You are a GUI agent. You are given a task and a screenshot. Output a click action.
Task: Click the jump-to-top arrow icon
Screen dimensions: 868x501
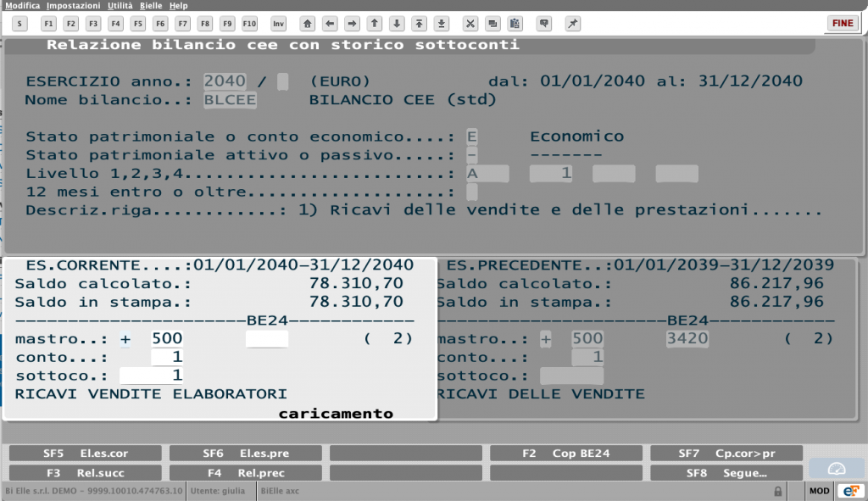pyautogui.click(x=419, y=24)
